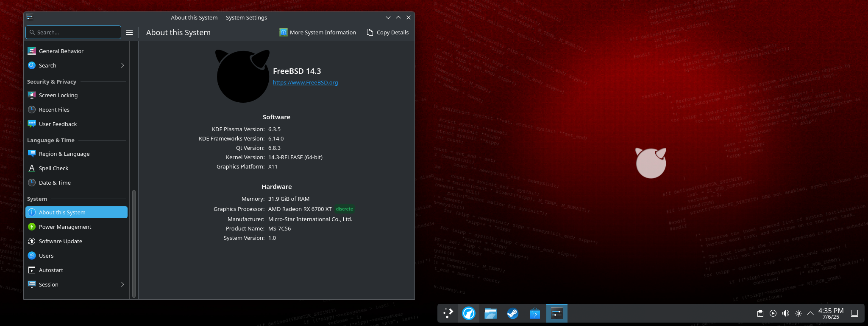Click the large FreeBSD logo image
The image size is (868, 326).
pos(242,76)
